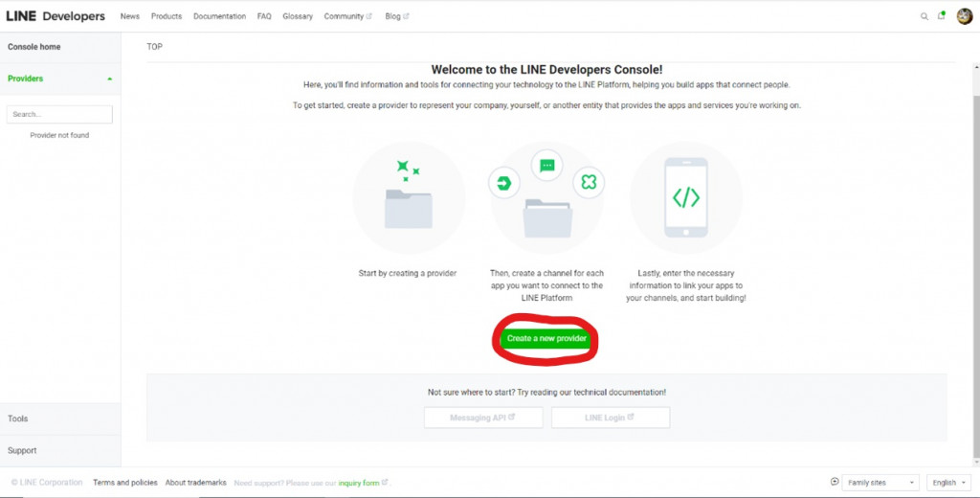980x498 pixels.
Task: Go to the FAQ page
Action: point(264,16)
